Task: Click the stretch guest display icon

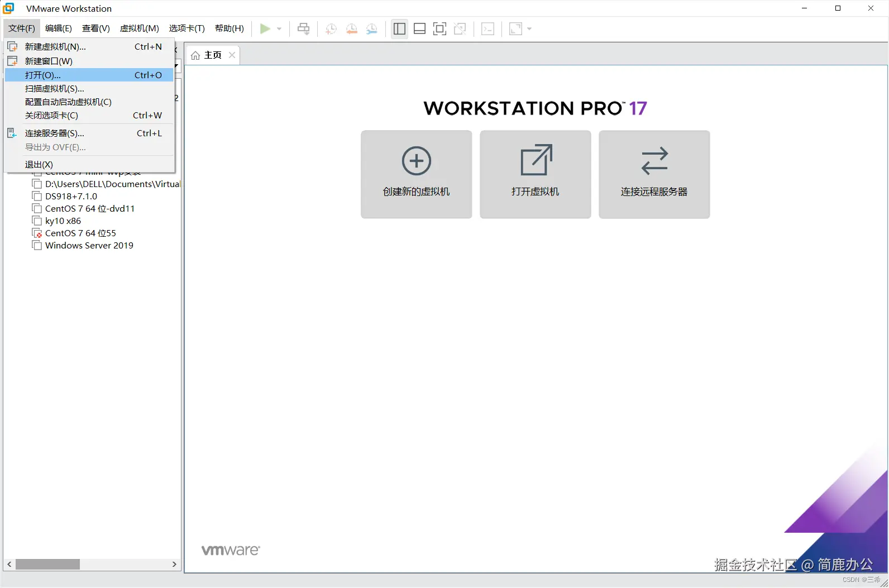Action: coord(515,28)
